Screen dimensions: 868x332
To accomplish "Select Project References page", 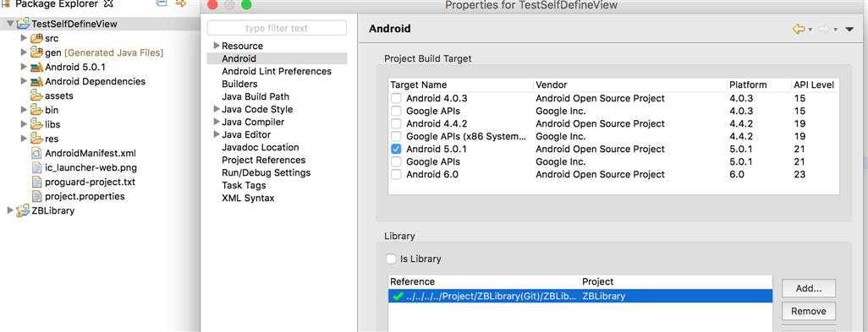I will pos(263,161).
